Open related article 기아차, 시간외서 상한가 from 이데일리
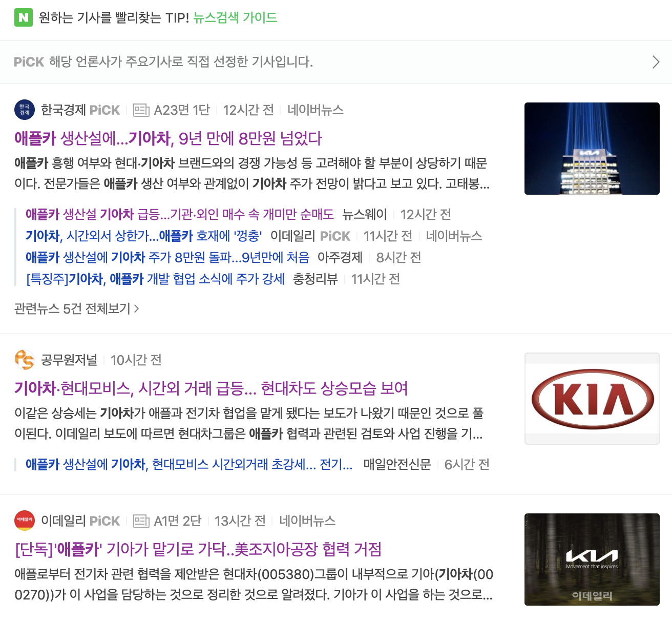 (144, 236)
